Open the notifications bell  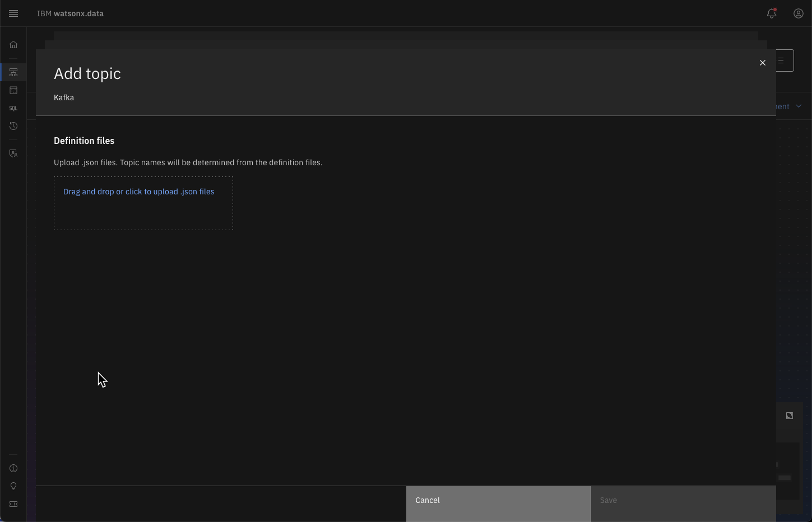[772, 13]
